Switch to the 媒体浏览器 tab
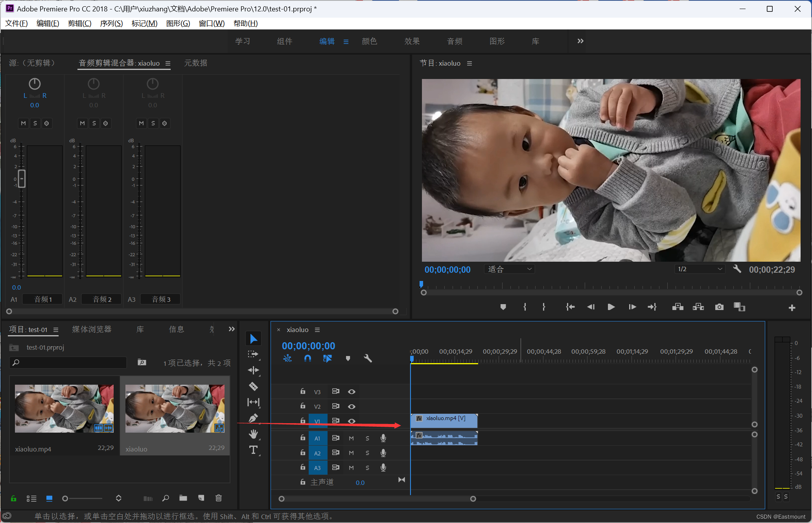Image resolution: width=812 pixels, height=523 pixels. click(92, 329)
